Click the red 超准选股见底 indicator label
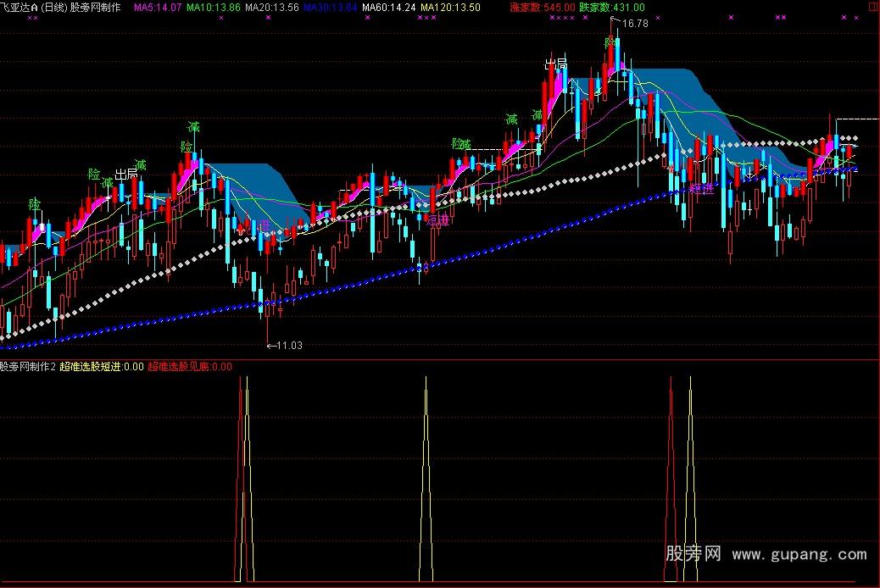The height and width of the screenshot is (588, 880). 189,367
